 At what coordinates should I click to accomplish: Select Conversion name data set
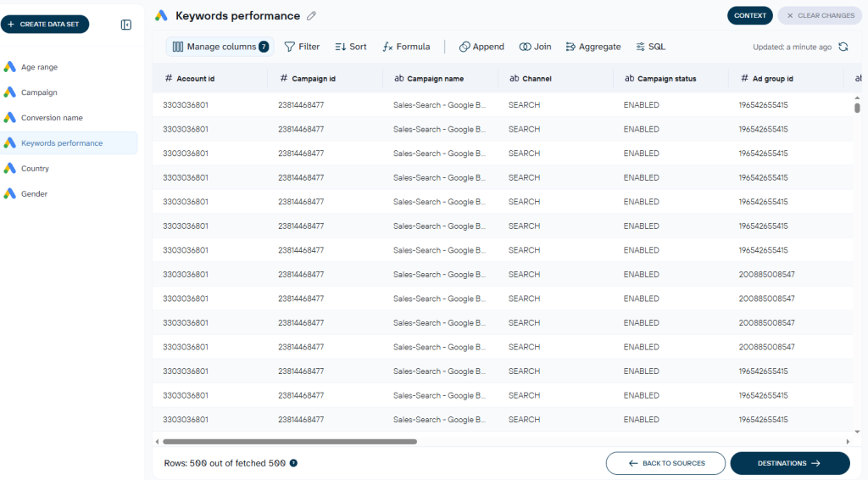click(69, 117)
